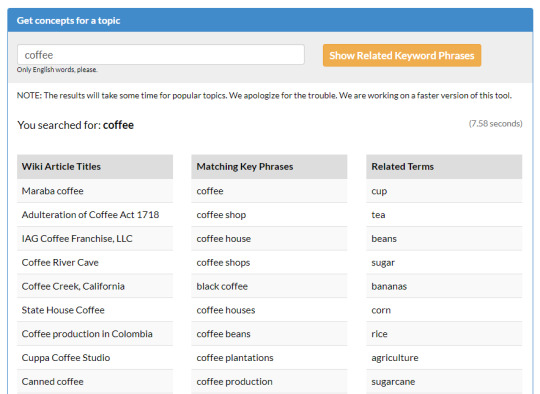540x394 pixels.
Task: Click the coffee topic input field
Action: tap(161, 54)
